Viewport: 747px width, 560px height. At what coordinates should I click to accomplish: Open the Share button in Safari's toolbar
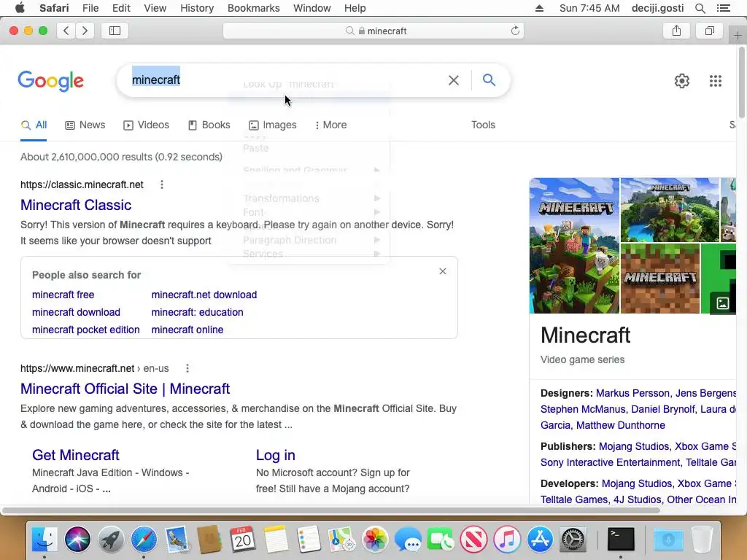[x=676, y=31]
